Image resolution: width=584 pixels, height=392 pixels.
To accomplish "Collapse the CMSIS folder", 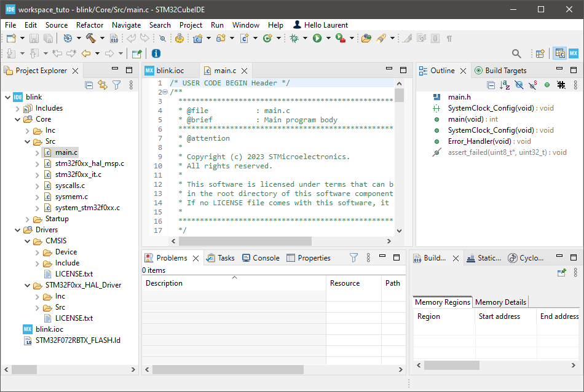I will pyautogui.click(x=27, y=241).
